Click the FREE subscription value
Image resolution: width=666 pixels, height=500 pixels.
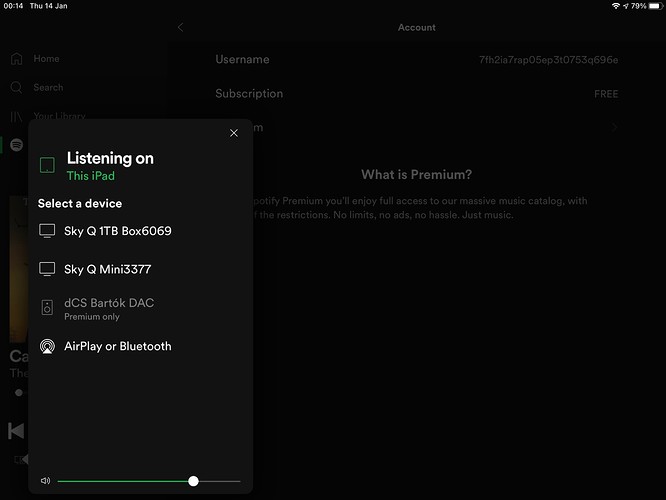coord(606,94)
